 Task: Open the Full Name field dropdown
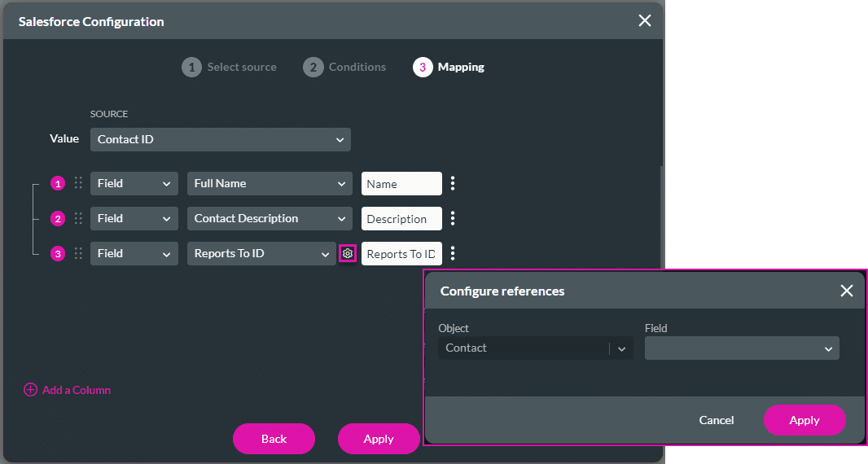270,183
